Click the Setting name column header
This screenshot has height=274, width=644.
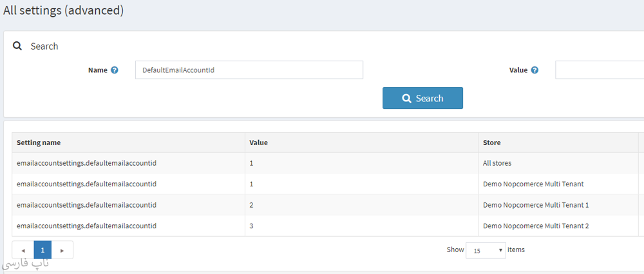pyautogui.click(x=39, y=142)
